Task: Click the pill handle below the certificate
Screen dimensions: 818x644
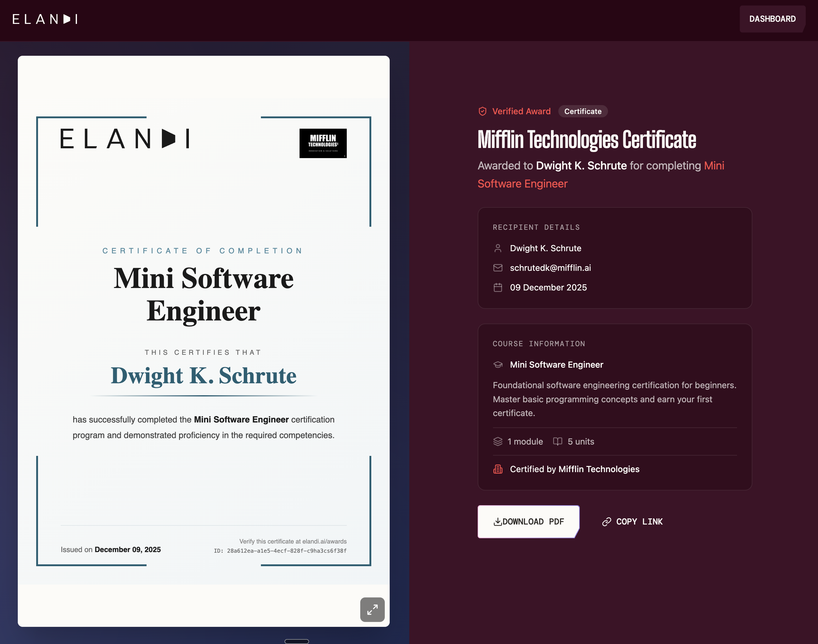Action: [296, 641]
